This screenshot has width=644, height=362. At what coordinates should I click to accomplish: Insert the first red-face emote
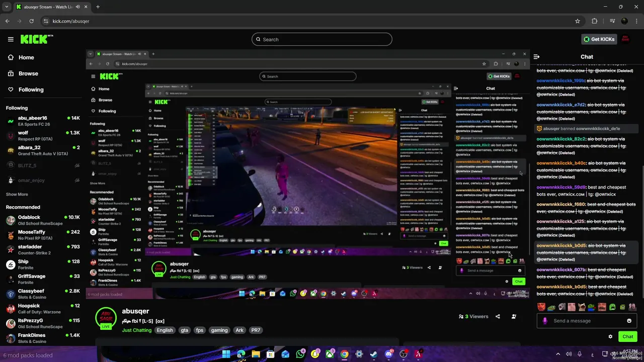coord(541,307)
